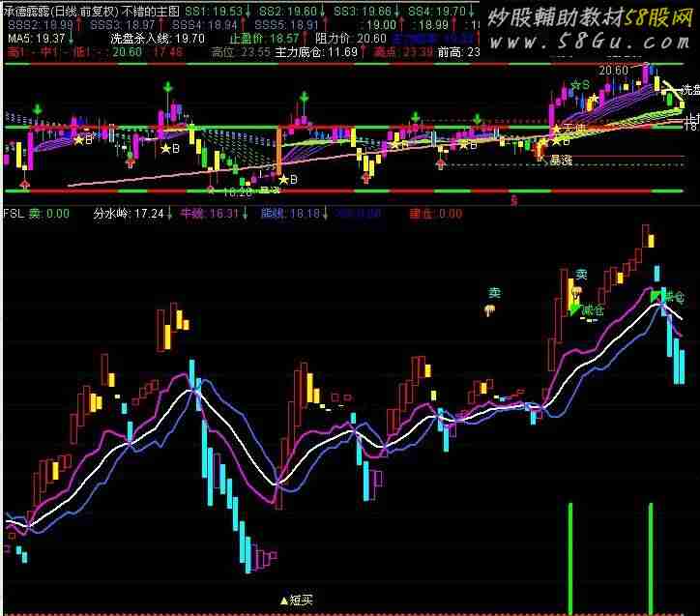Click the chart title 承德露露(日线,前复权)

point(61,12)
